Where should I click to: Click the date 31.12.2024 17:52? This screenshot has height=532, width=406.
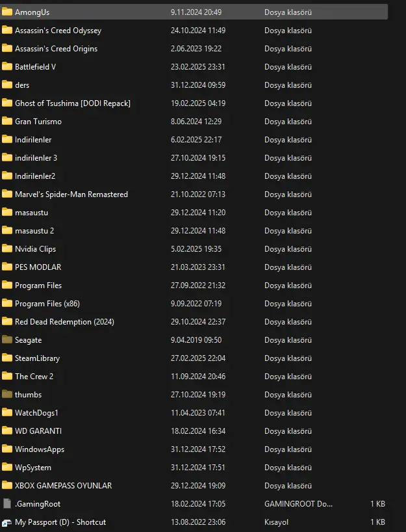(198, 449)
